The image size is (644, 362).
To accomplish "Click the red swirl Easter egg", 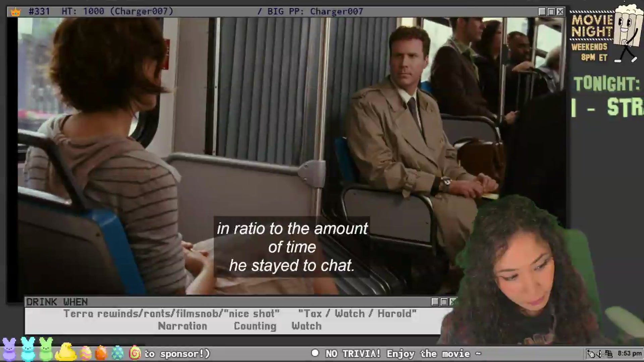I will (x=135, y=353).
